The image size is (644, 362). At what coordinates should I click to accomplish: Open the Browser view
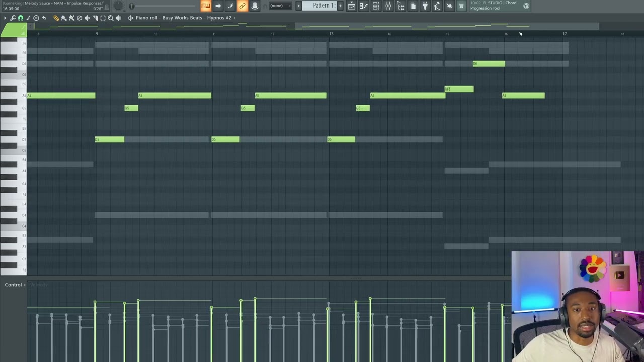click(400, 6)
